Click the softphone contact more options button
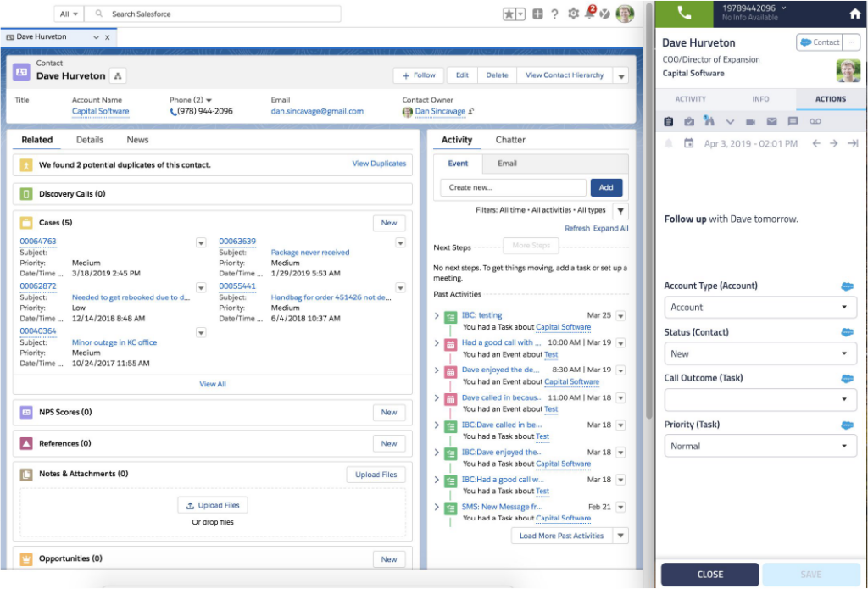 [x=851, y=42]
